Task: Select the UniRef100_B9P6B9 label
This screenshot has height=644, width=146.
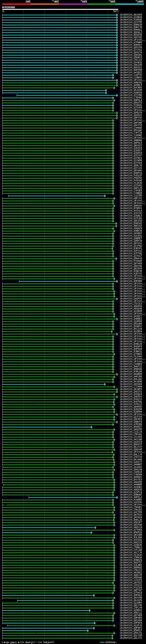Action: 131,281
